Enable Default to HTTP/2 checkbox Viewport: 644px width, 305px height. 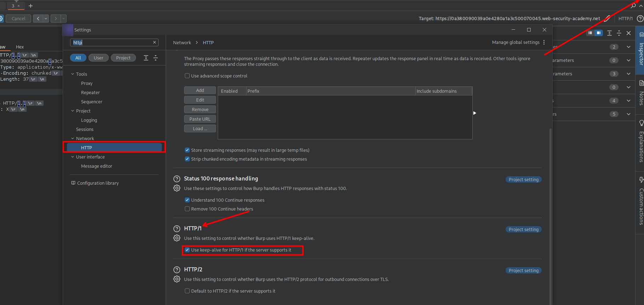point(187,291)
